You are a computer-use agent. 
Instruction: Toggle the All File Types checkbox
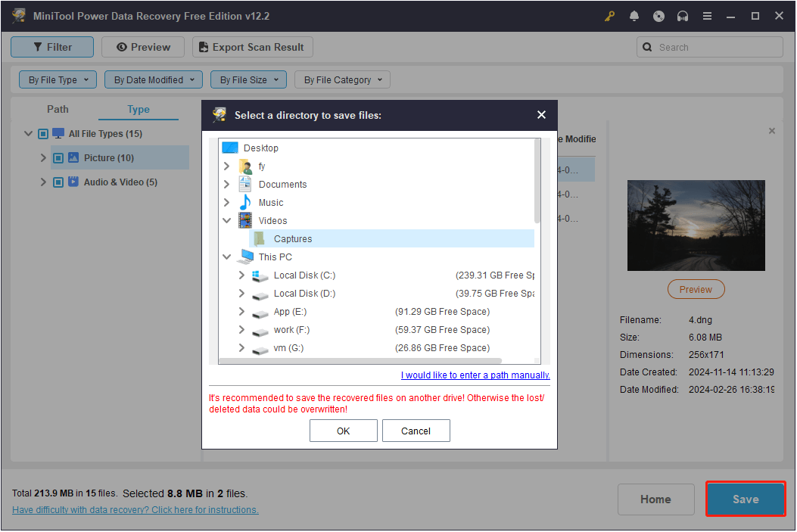click(x=43, y=134)
